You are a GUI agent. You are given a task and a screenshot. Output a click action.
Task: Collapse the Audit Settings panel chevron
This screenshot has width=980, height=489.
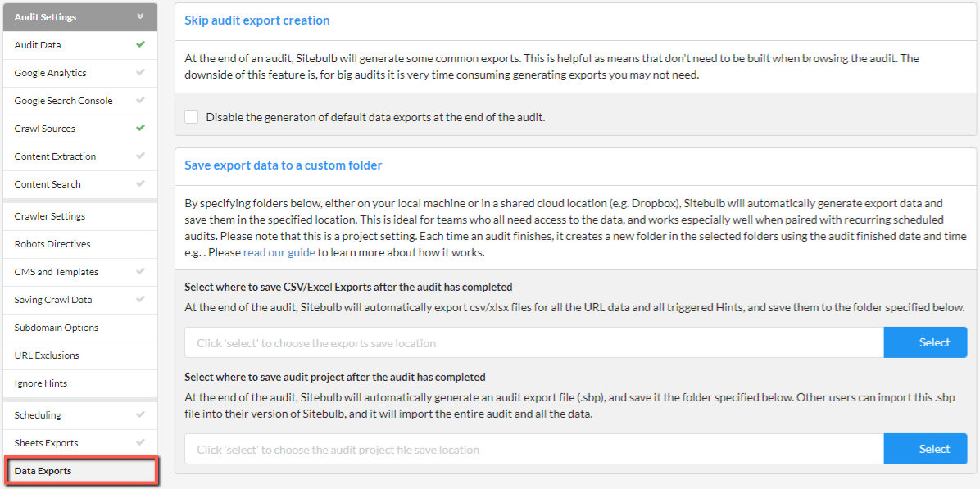tap(141, 17)
